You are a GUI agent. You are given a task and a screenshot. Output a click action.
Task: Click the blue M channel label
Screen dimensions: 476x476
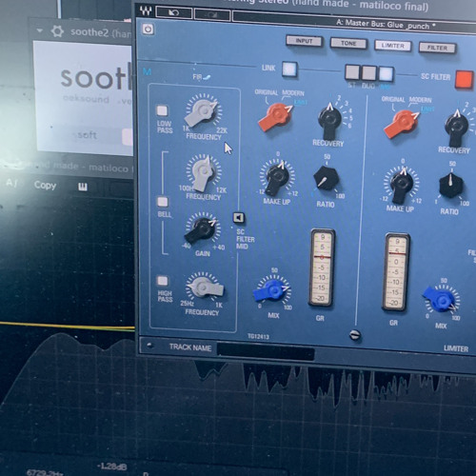pos(147,71)
